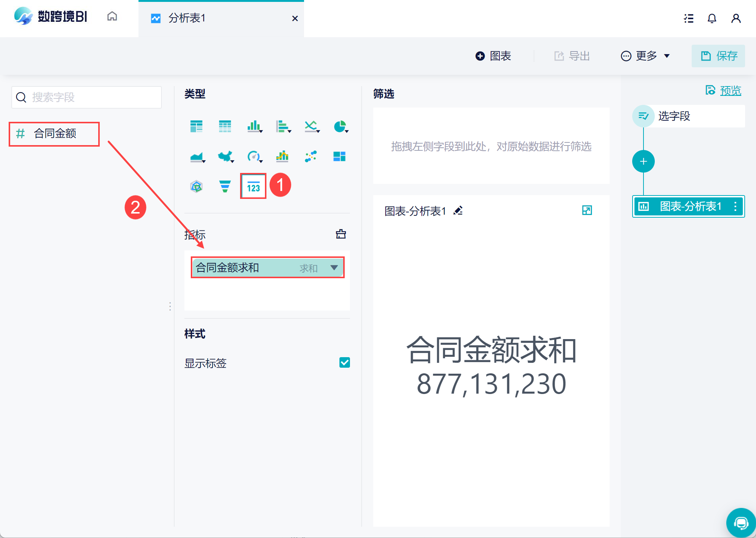This screenshot has width=756, height=538.
Task: Choose the radar chart type icon
Action: click(x=196, y=186)
